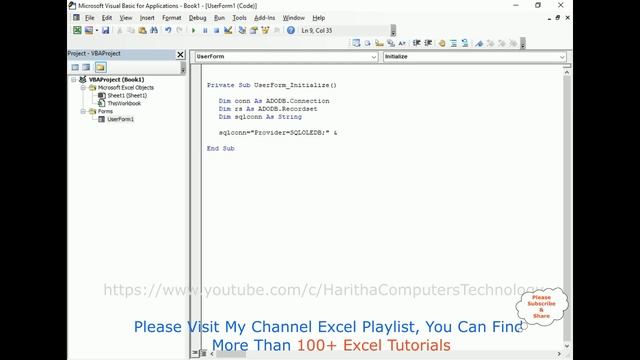This screenshot has height=360, width=640.
Task: Click the 'End Sub' line
Action: click(220, 149)
